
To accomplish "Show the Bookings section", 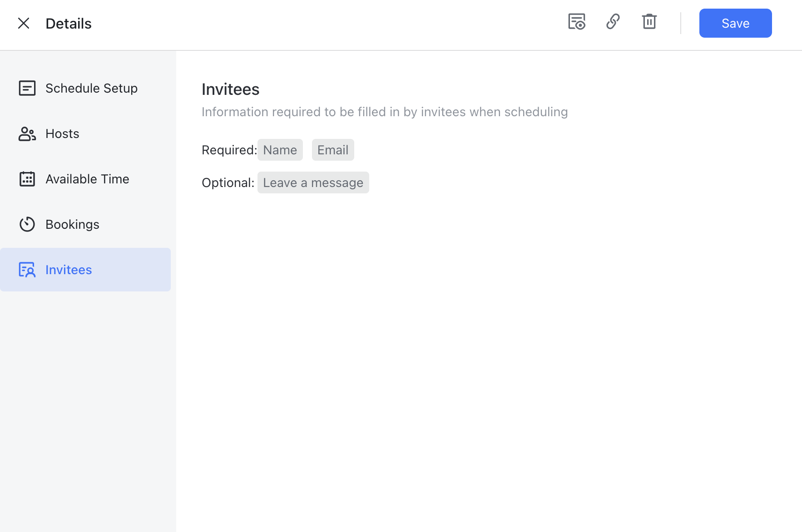I will coord(72,224).
